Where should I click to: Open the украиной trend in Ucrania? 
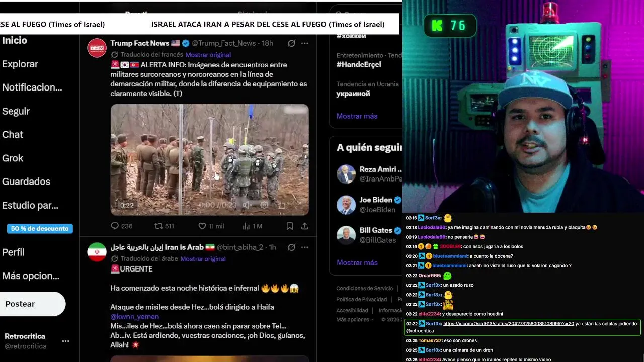[353, 94]
